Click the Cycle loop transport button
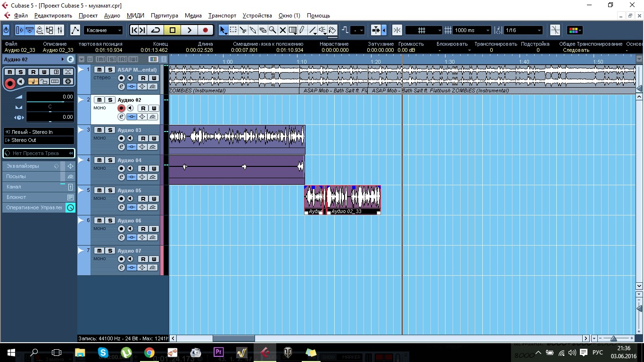The width and height of the screenshot is (644, 362). pyautogui.click(x=156, y=30)
